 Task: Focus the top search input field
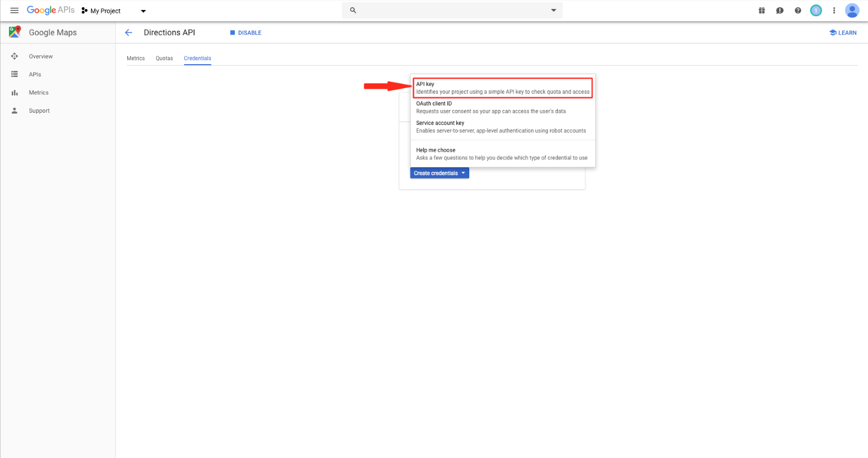pos(453,10)
